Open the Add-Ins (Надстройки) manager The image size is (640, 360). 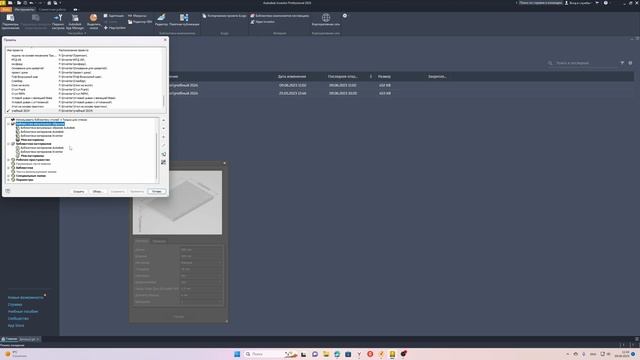click(x=114, y=28)
